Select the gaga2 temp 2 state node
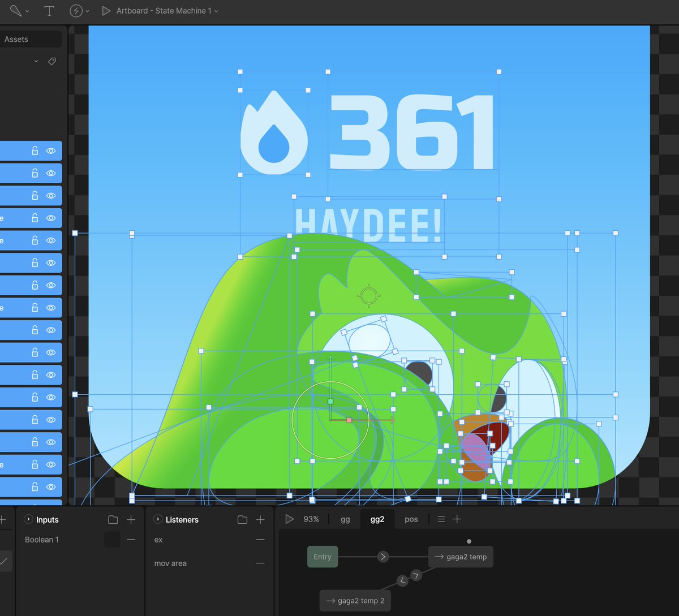Image resolution: width=679 pixels, height=616 pixels. (355, 601)
